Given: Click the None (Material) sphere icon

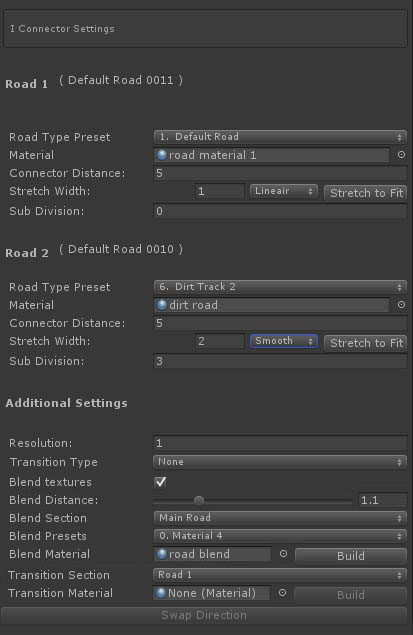Looking at the screenshot, I should pos(161,593).
